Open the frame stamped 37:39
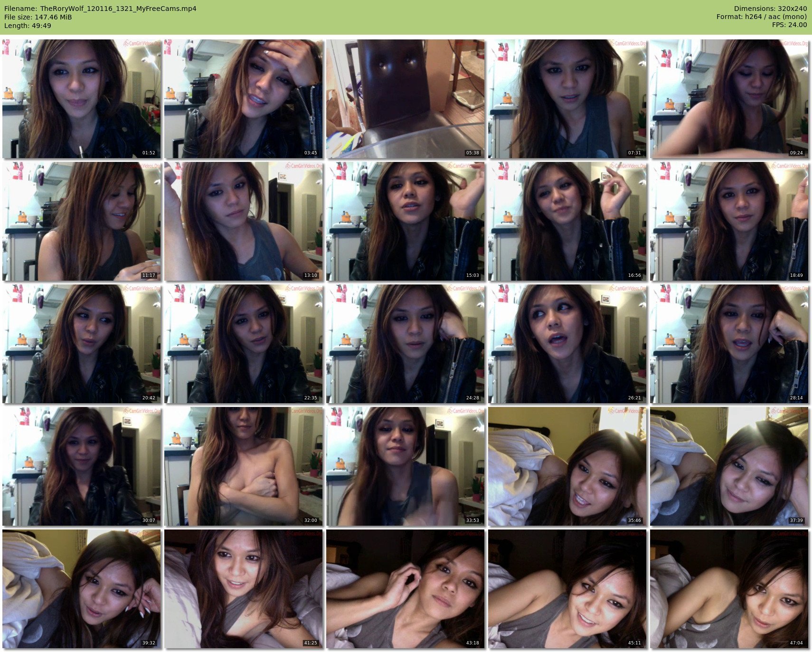812x652 pixels. 729,466
